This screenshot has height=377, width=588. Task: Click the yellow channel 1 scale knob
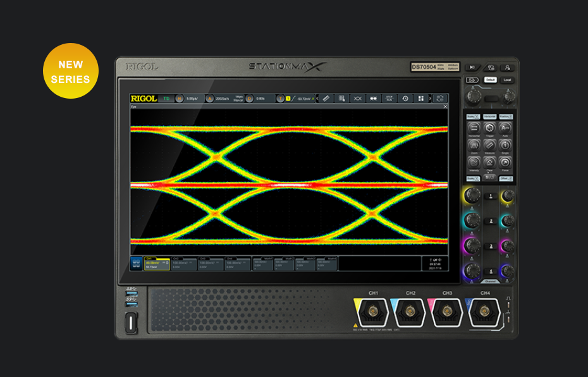(x=472, y=195)
